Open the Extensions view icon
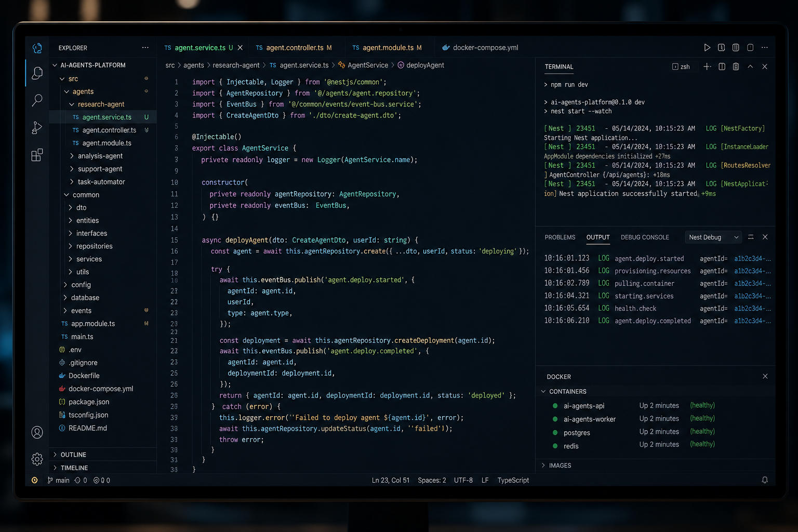 click(37, 155)
